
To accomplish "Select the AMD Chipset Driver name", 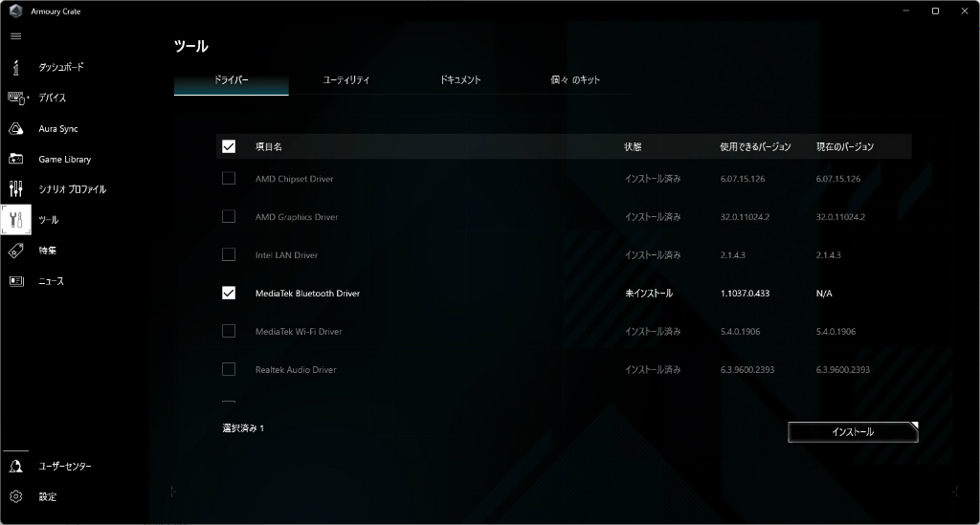I will pyautogui.click(x=295, y=179).
